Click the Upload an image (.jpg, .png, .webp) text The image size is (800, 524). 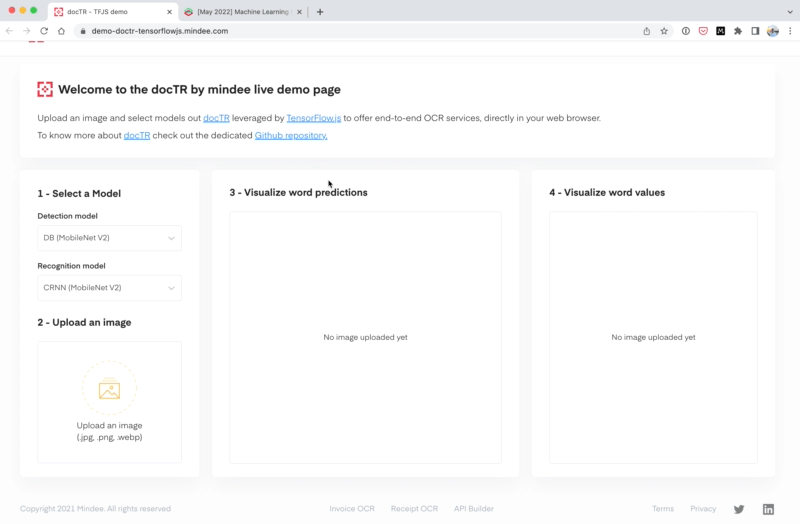tap(109, 431)
